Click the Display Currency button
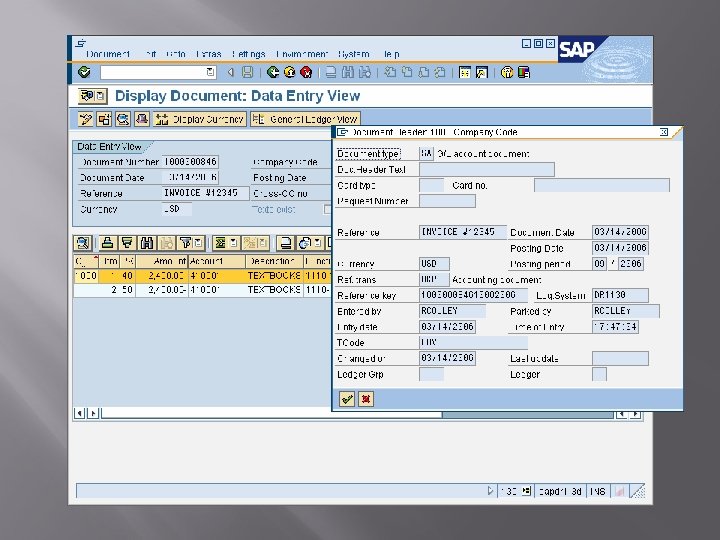 pos(200,119)
